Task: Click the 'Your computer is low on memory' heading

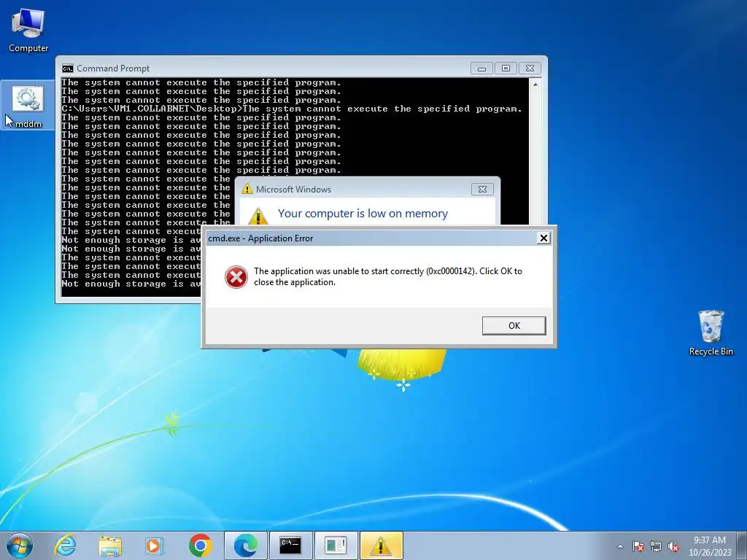Action: 363,214
